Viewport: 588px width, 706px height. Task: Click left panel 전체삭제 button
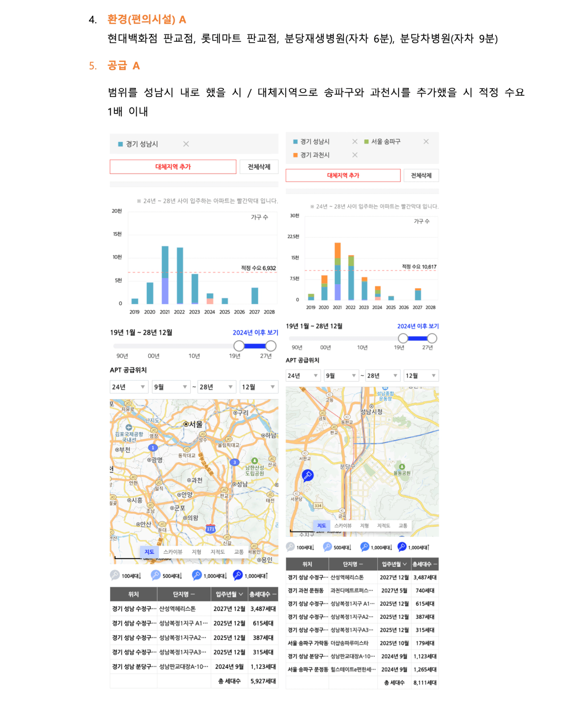point(259,167)
